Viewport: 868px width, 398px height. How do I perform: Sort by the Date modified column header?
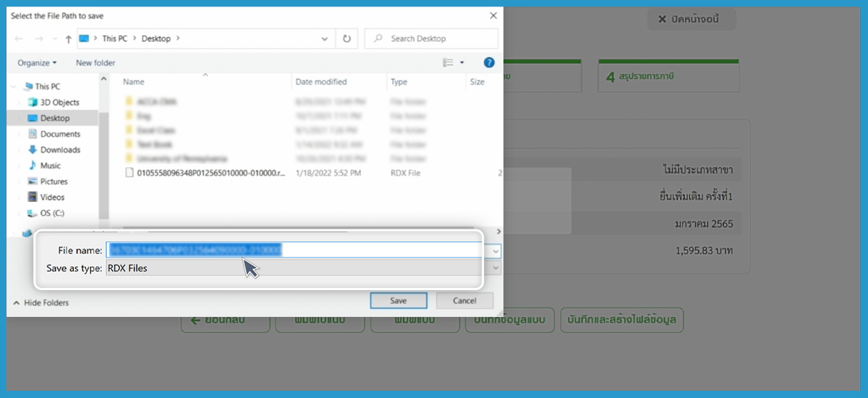click(x=321, y=82)
